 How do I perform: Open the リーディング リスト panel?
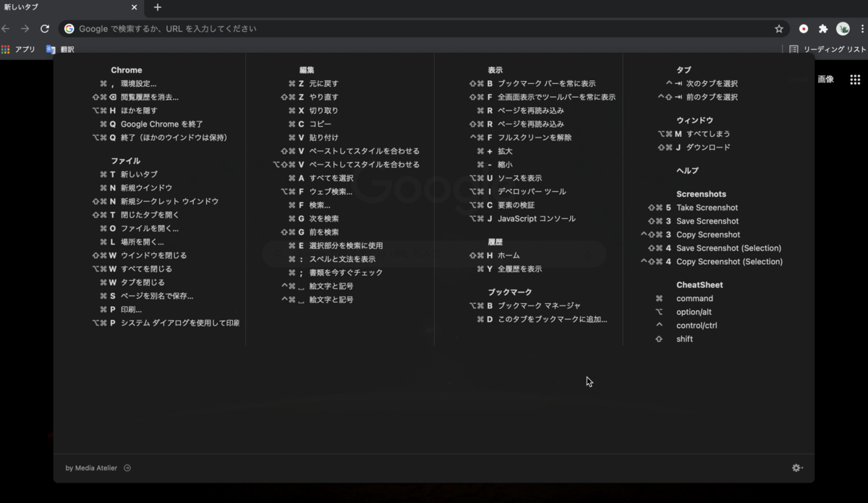[827, 49]
